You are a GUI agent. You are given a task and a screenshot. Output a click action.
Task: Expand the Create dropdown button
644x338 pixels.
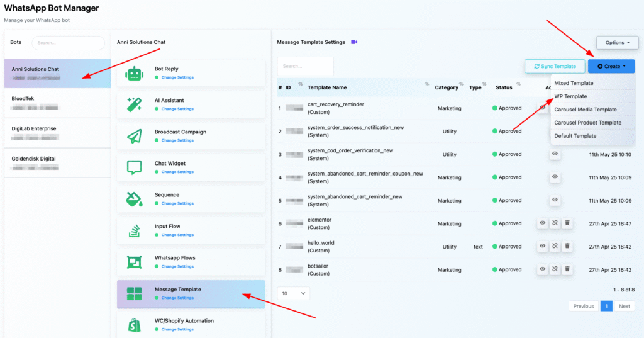point(611,66)
